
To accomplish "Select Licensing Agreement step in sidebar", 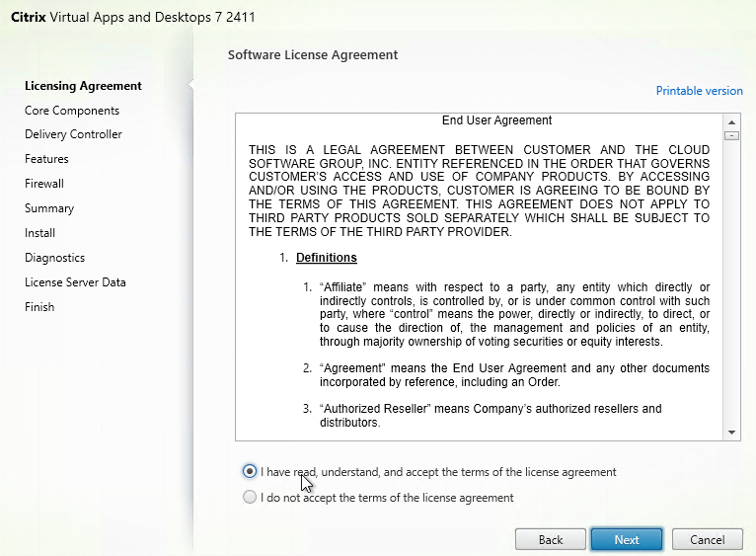I will (x=83, y=86).
